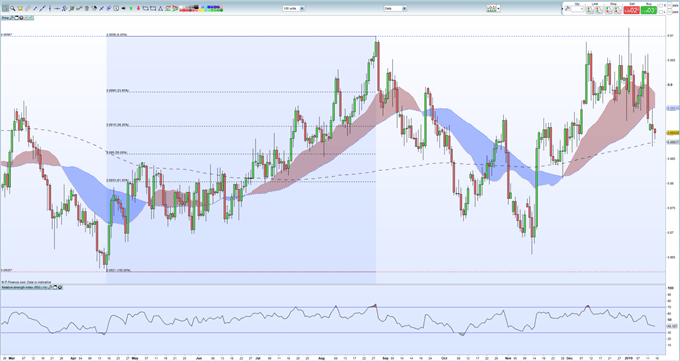The width and height of the screenshot is (680, 361).
Task: Click the red Sell price button
Action: tap(631, 10)
